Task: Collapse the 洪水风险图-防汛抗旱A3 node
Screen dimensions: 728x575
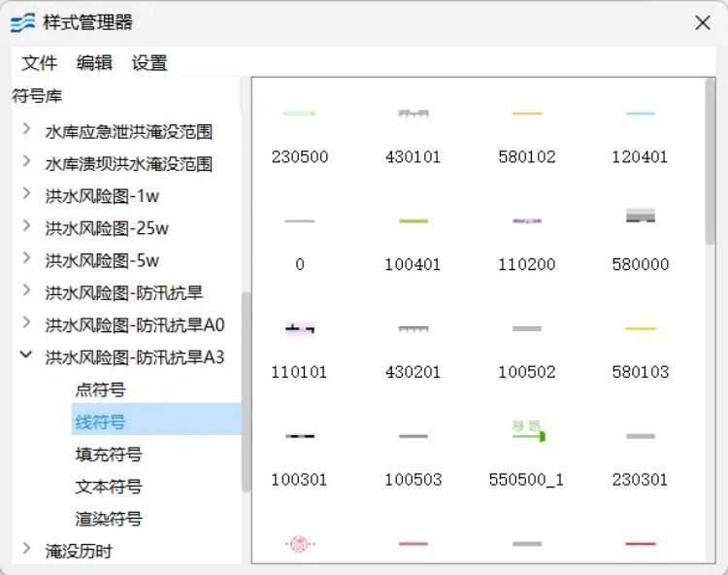Action: point(26,356)
